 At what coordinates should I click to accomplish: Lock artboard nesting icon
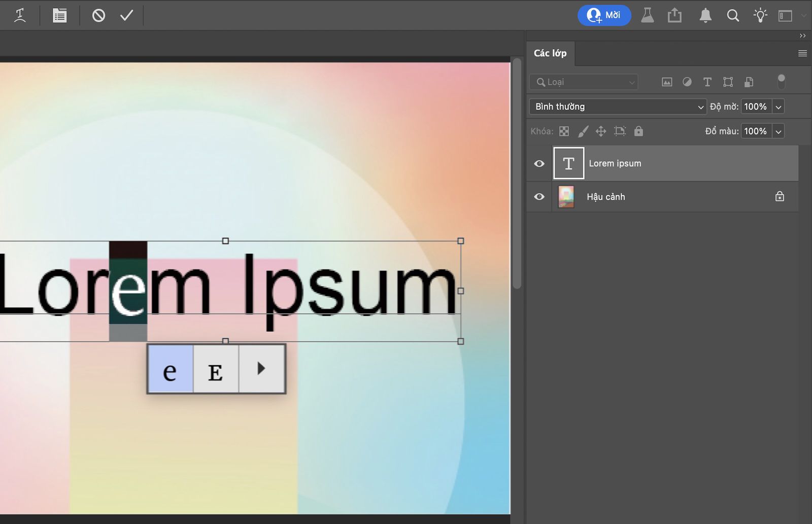[x=620, y=131]
